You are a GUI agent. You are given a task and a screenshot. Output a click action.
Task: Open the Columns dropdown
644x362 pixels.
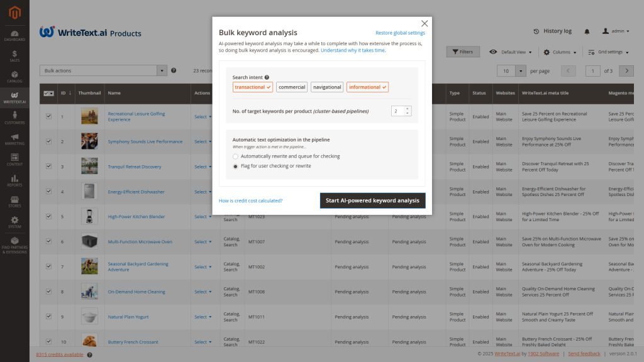tap(559, 52)
